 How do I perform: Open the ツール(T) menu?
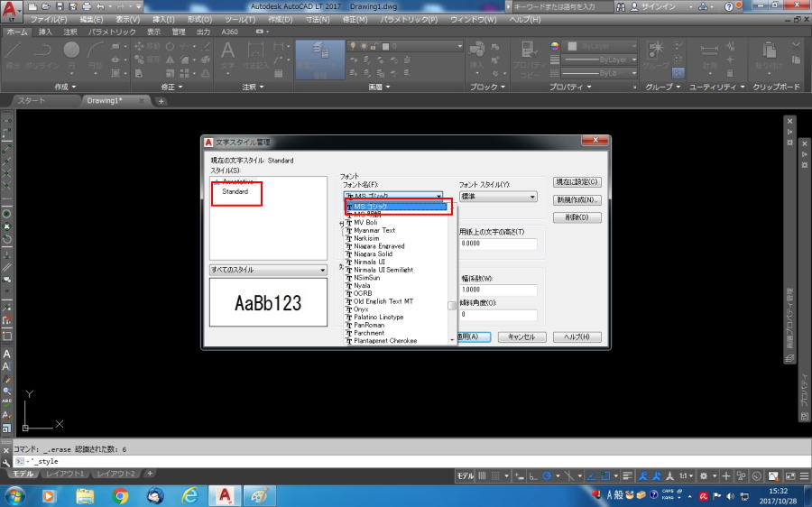pos(240,19)
